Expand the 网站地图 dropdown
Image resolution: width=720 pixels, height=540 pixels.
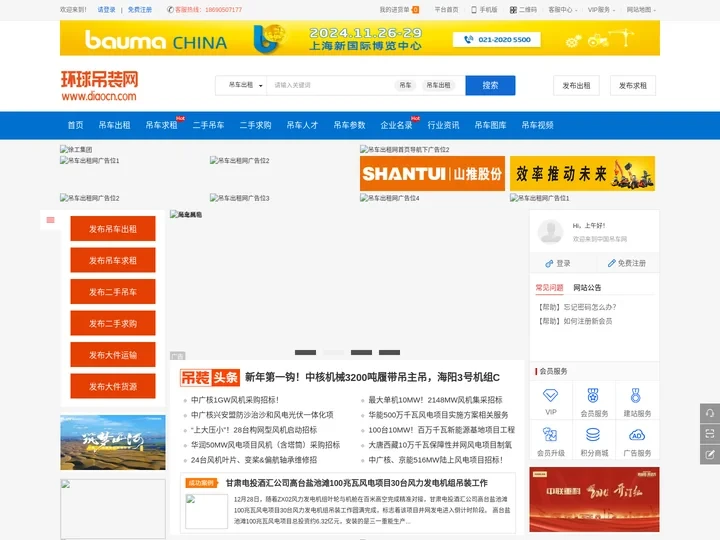coord(641,10)
